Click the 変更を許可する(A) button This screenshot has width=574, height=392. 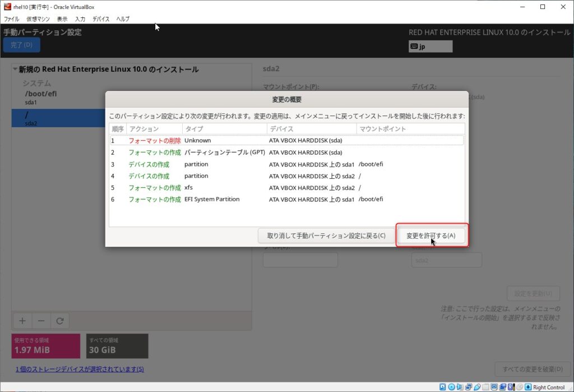[431, 236]
